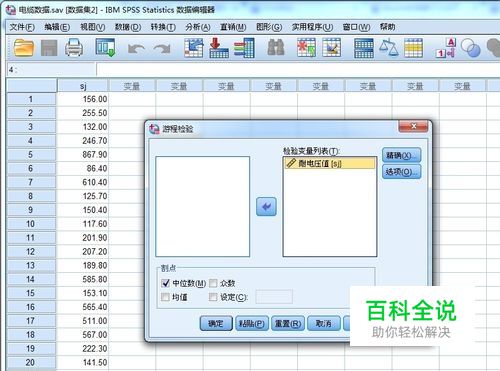Click cell value 255.50
Viewport: 500px width, 371px height.
click(x=83, y=113)
